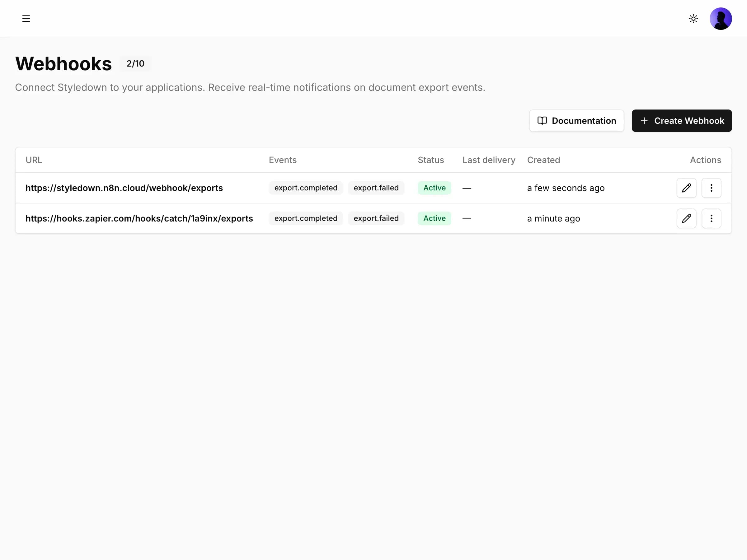The width and height of the screenshot is (747, 560).
Task: Click the plus icon on Create Webhook
Action: point(644,120)
